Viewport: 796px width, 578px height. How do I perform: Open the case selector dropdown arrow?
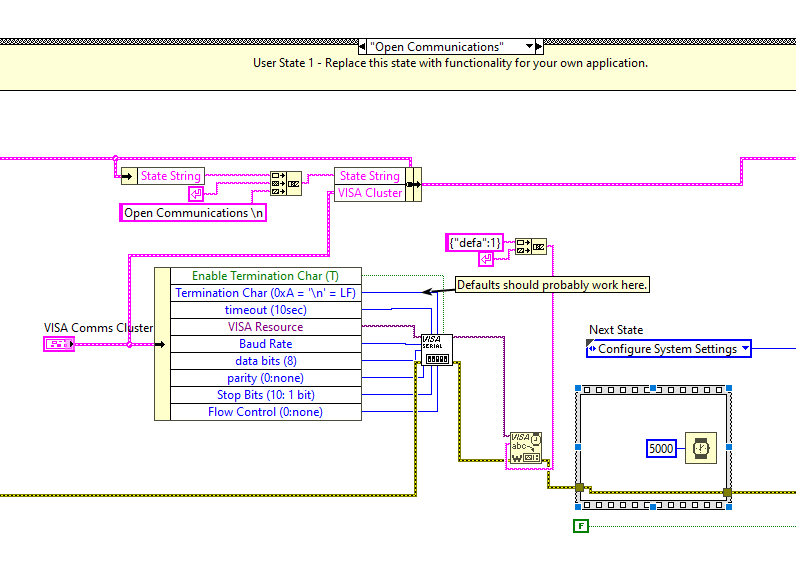[x=529, y=47]
